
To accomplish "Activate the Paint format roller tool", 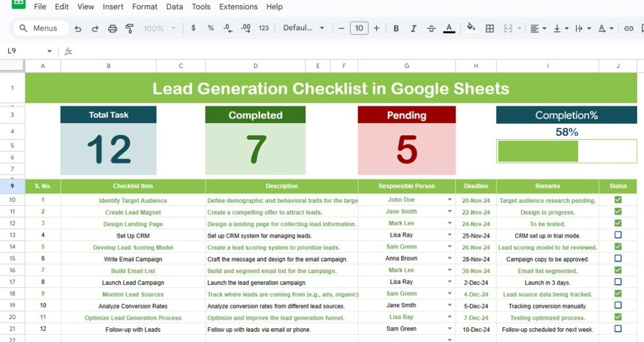I will tap(129, 29).
